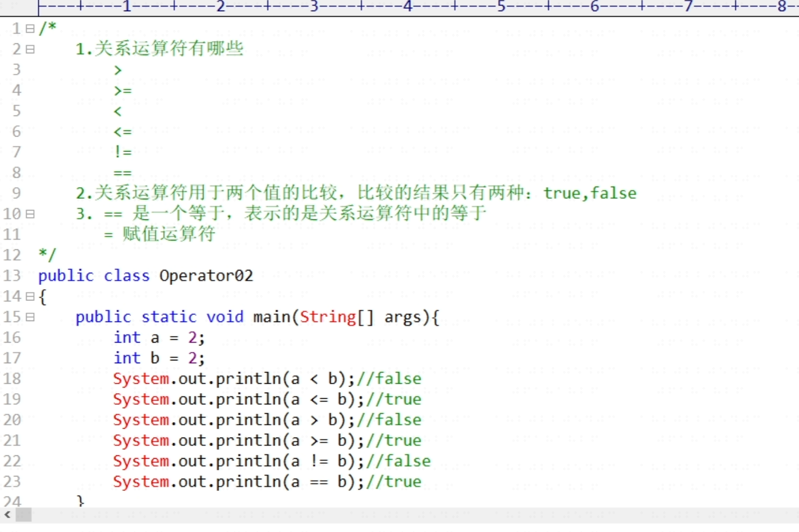Screen dimensions: 799x532
Task: Click the class name Operator02
Action: [x=206, y=275]
